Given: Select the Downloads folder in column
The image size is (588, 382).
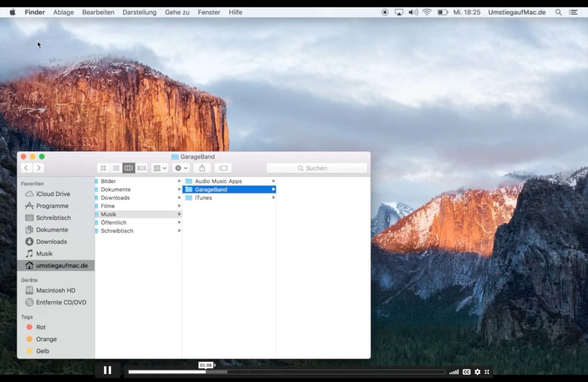Looking at the screenshot, I should point(138,198).
